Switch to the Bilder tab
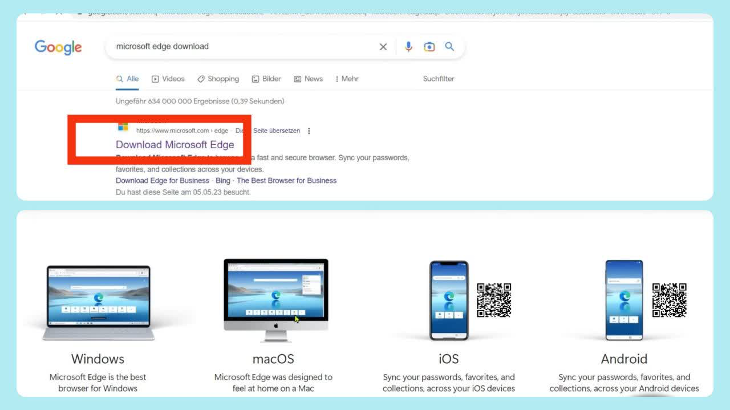Screen dimensions: 730x410 266,79
